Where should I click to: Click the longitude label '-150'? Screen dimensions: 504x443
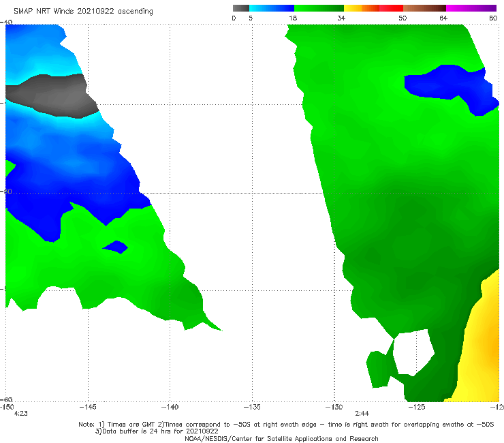pyautogui.click(x=7, y=407)
